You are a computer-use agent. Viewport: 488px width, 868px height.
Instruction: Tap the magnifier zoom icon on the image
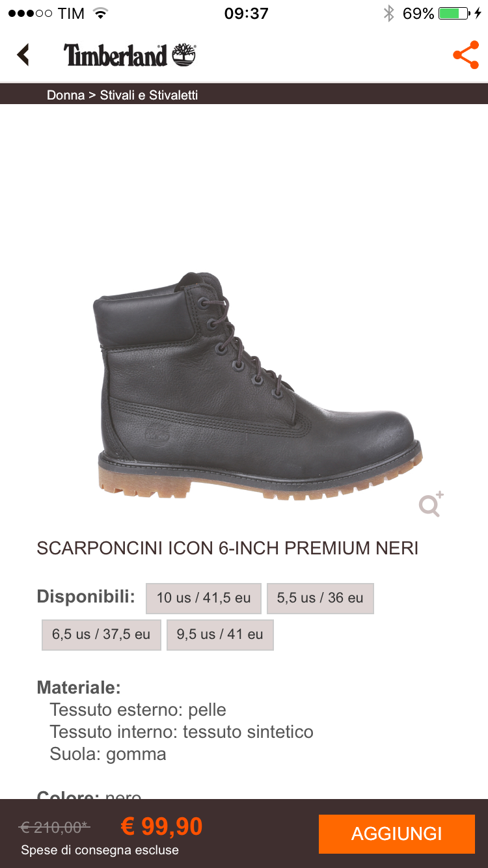pos(431,504)
